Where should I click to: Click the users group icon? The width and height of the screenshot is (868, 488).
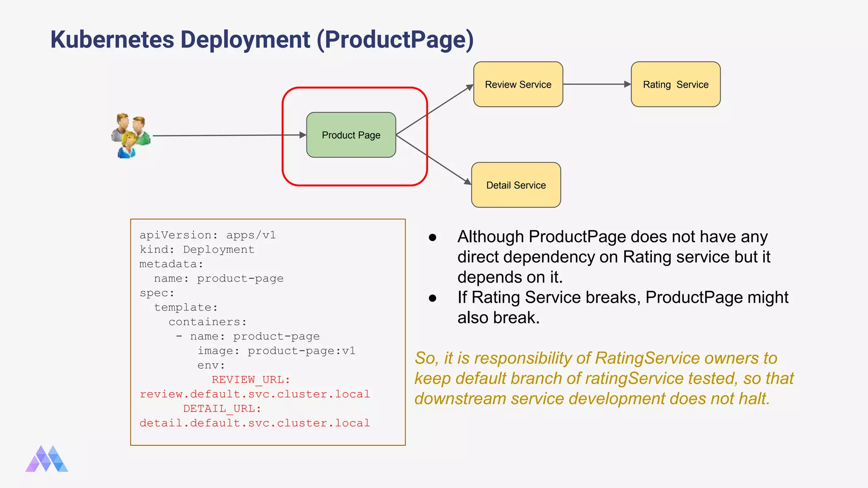coord(131,136)
